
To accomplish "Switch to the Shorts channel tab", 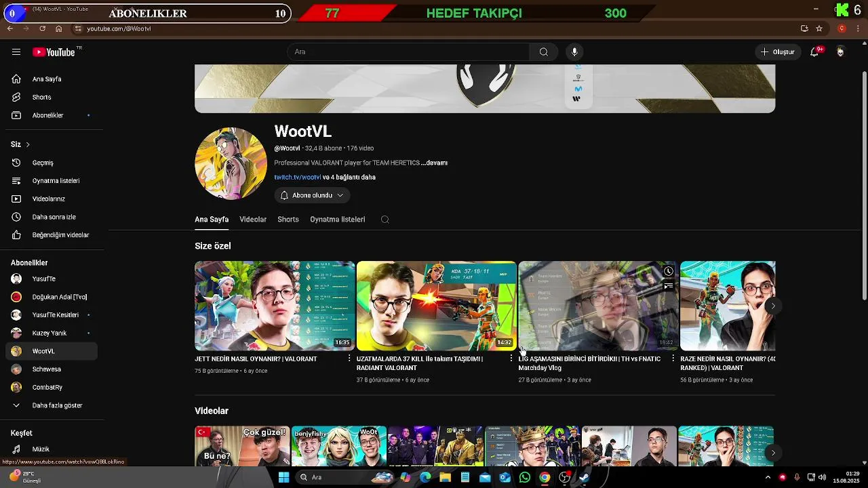I will click(x=288, y=220).
